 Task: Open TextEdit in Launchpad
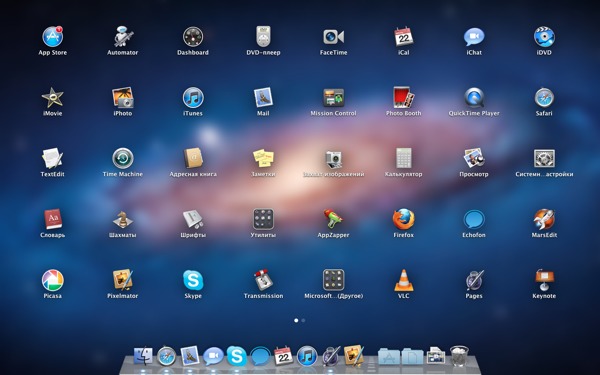tap(52, 158)
